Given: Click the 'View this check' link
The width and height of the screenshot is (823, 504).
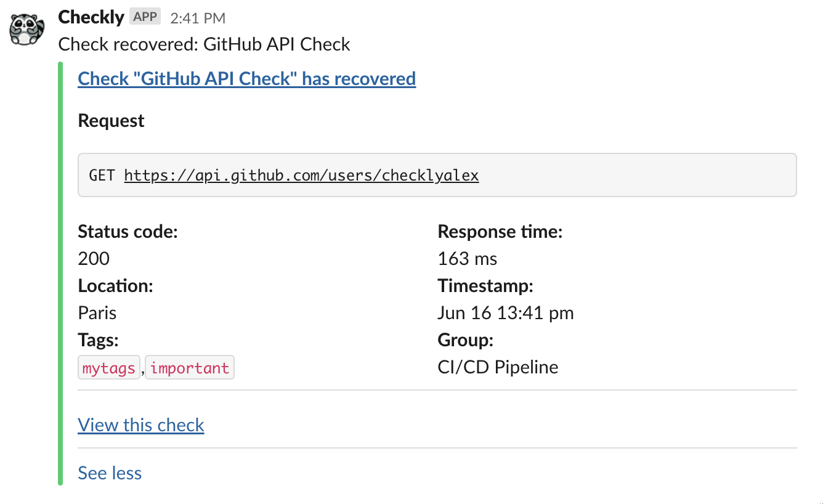Looking at the screenshot, I should (x=140, y=425).
